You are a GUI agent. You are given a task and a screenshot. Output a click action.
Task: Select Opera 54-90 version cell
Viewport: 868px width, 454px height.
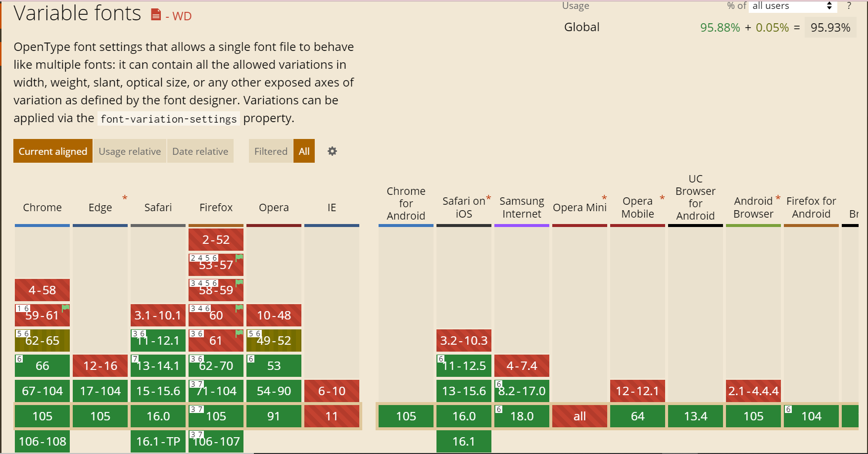274,391
